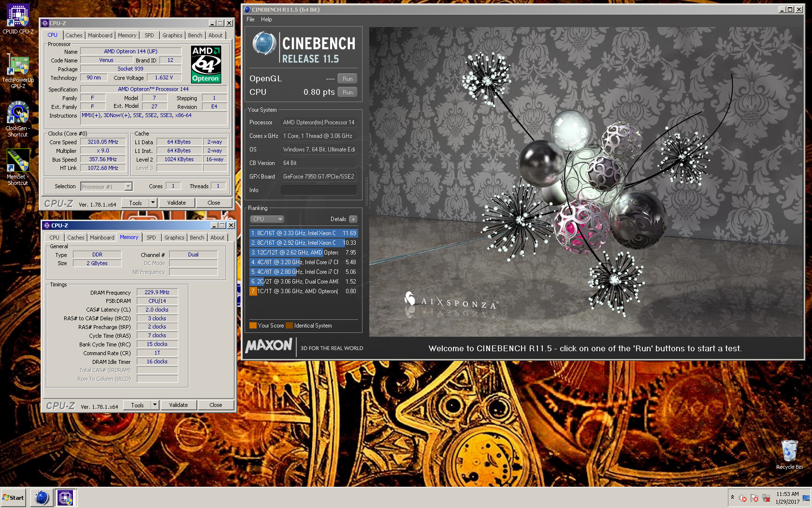Open the ClockGen shortcut desktop icon
812x508 pixels.
pos(18,119)
